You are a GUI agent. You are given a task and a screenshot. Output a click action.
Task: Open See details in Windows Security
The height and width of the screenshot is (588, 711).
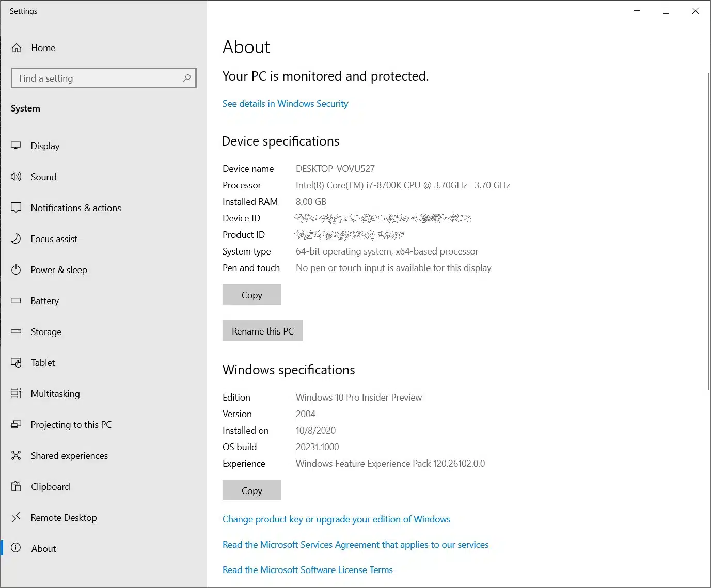tap(285, 104)
